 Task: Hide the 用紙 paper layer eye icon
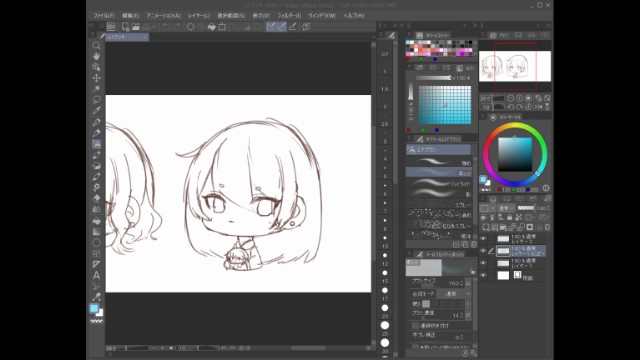(483, 276)
